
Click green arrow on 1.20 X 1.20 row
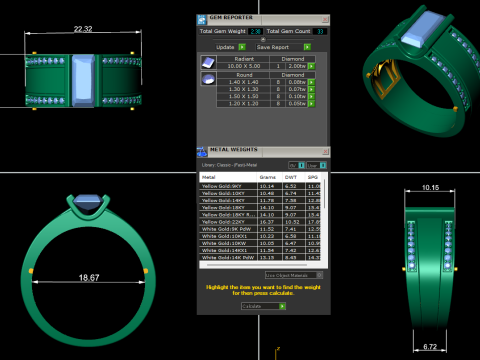[x=311, y=104]
